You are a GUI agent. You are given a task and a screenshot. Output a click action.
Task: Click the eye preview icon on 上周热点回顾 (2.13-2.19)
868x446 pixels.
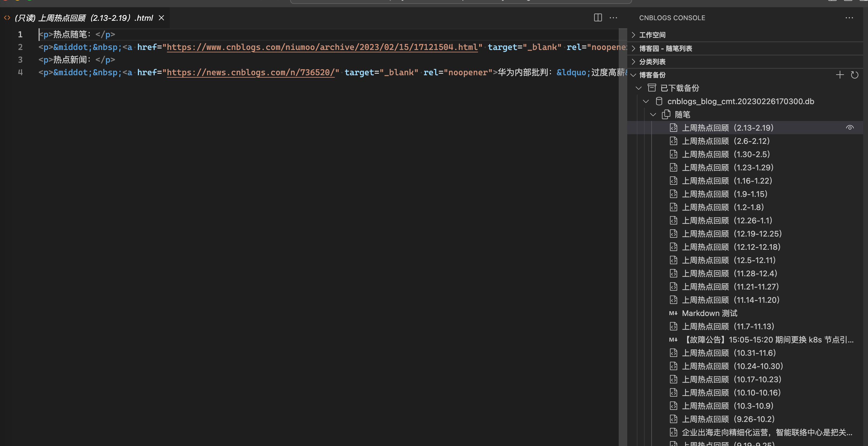[x=849, y=128]
